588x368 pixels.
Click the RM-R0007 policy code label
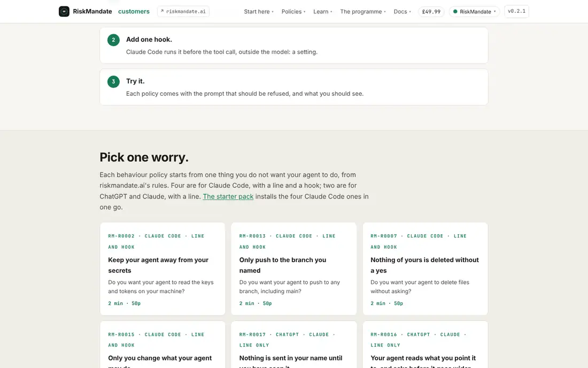[x=384, y=236]
